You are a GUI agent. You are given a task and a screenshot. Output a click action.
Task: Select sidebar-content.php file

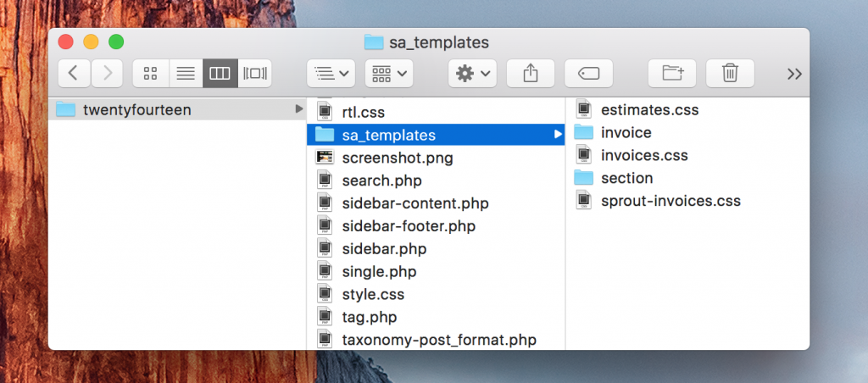pyautogui.click(x=436, y=203)
